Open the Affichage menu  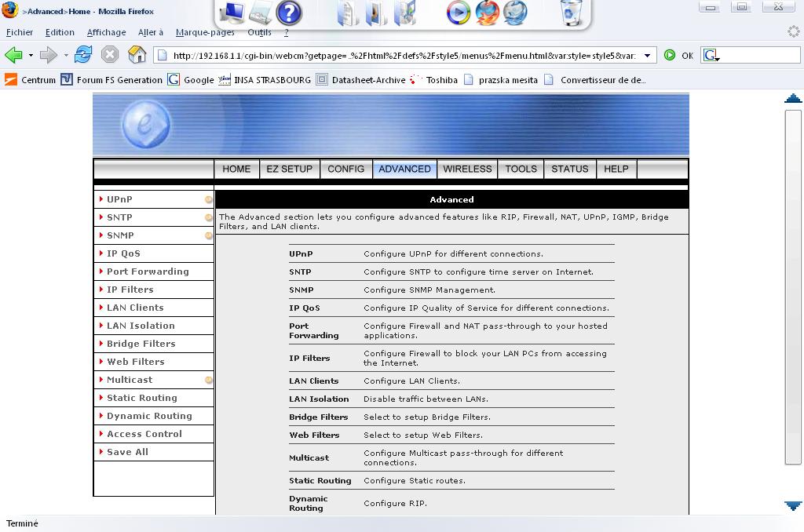coord(106,32)
